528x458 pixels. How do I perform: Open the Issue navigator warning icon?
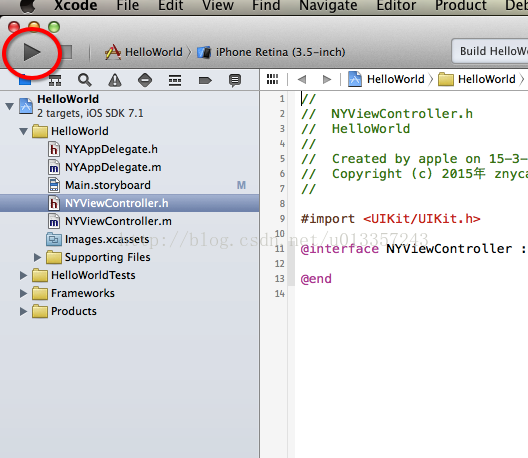115,80
